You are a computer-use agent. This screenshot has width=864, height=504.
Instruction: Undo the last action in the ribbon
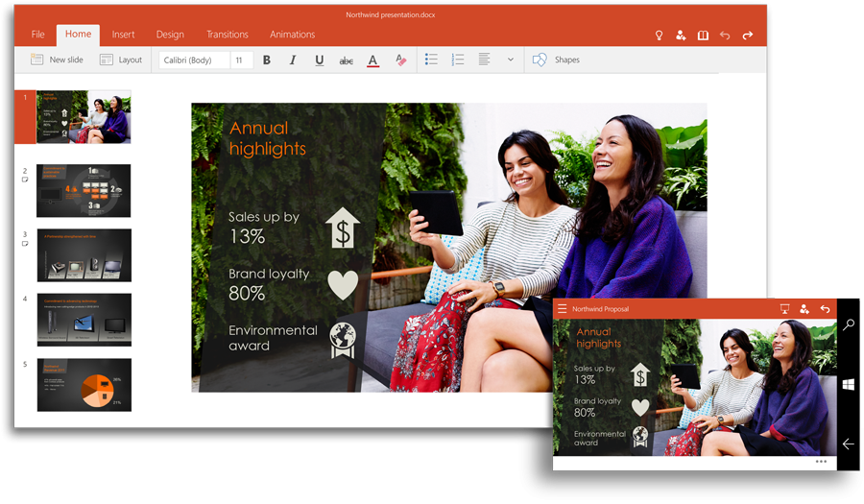click(x=725, y=36)
